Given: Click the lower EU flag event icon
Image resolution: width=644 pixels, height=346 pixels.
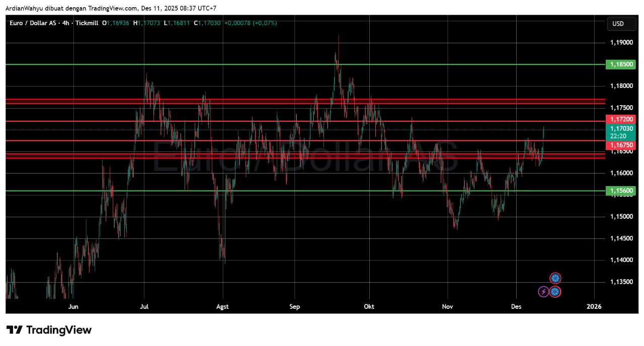Looking at the screenshot, I should (555, 292).
